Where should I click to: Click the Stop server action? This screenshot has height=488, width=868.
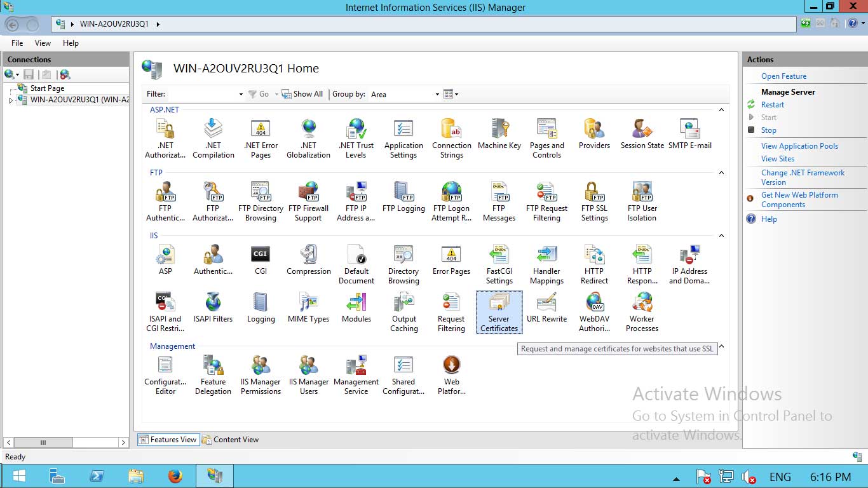tap(769, 130)
